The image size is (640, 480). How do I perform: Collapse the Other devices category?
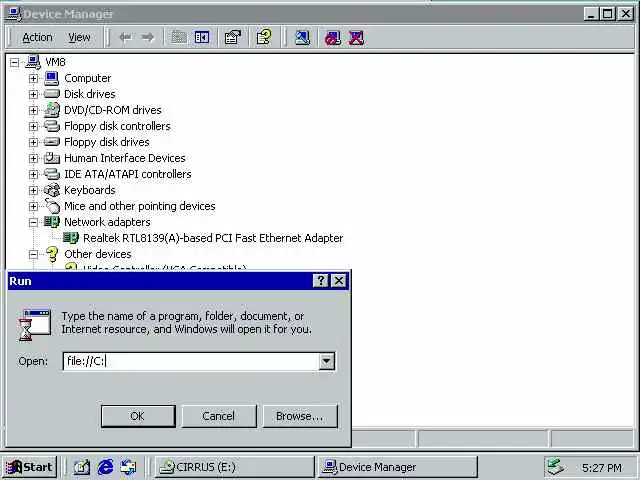pos(33,254)
